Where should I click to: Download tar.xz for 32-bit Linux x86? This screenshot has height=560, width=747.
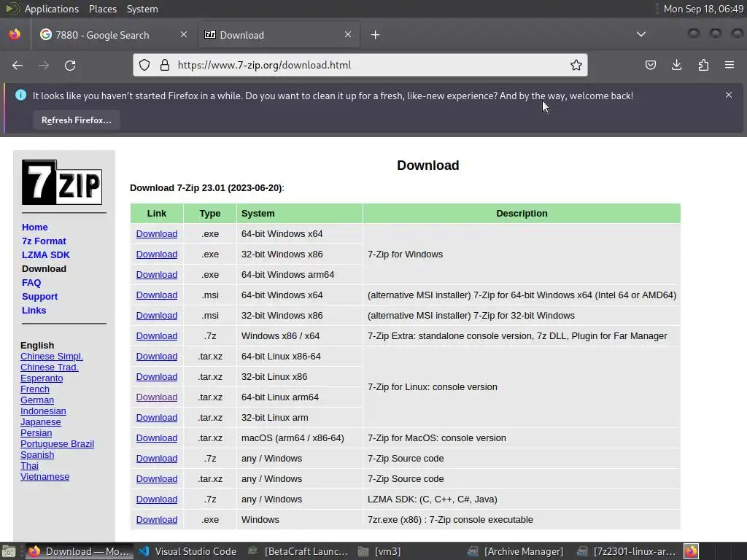pos(157,377)
